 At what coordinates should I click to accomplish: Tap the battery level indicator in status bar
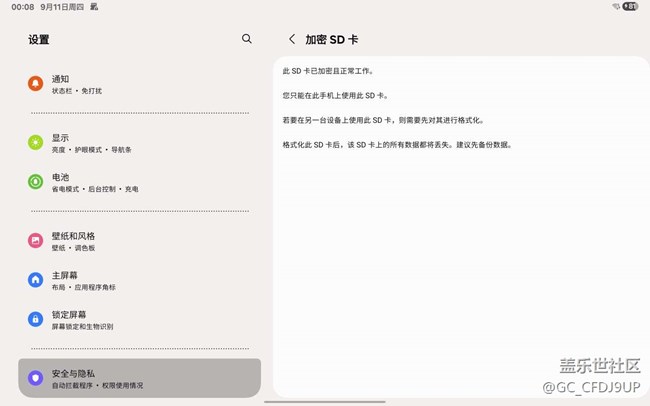(632, 6)
